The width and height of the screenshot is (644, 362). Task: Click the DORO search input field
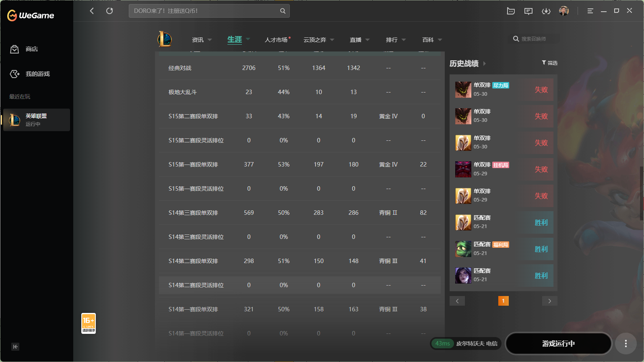[x=209, y=11]
